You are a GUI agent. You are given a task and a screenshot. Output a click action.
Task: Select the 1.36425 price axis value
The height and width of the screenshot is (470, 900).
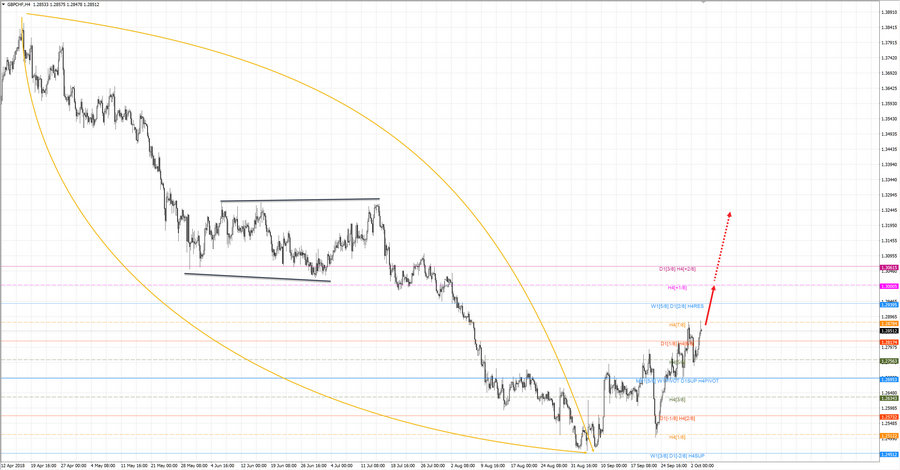pos(889,88)
